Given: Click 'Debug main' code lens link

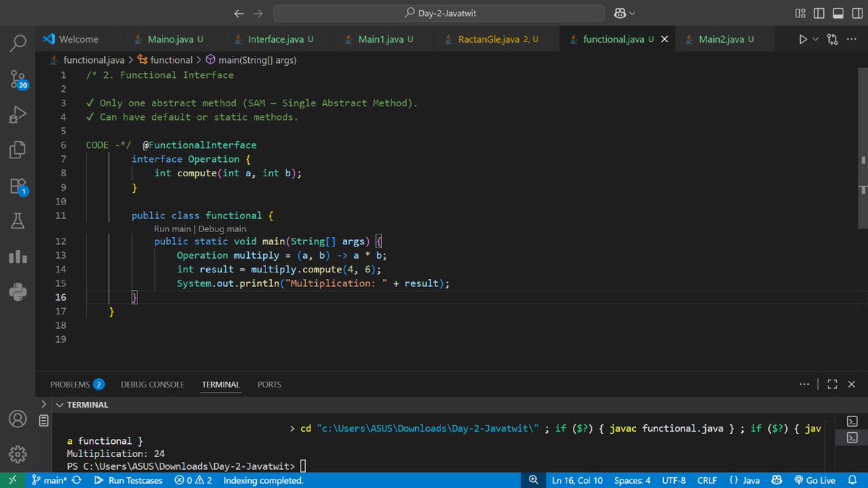Looking at the screenshot, I should 222,228.
